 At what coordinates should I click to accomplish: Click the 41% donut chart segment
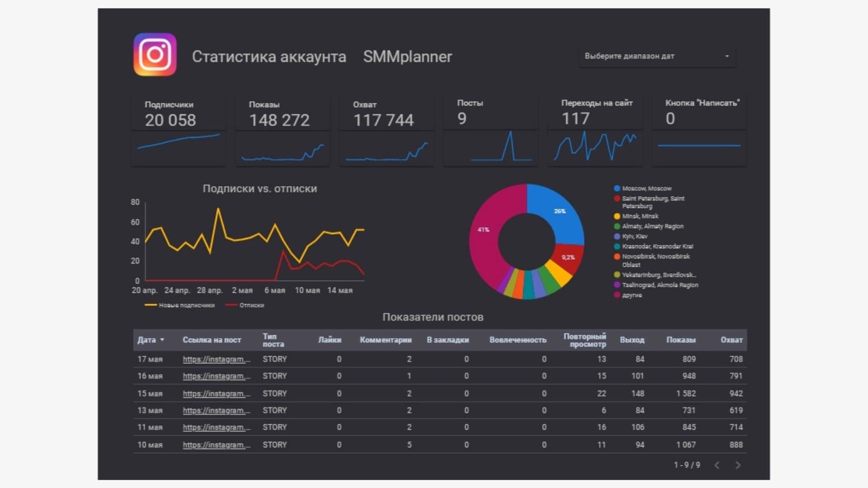click(484, 235)
